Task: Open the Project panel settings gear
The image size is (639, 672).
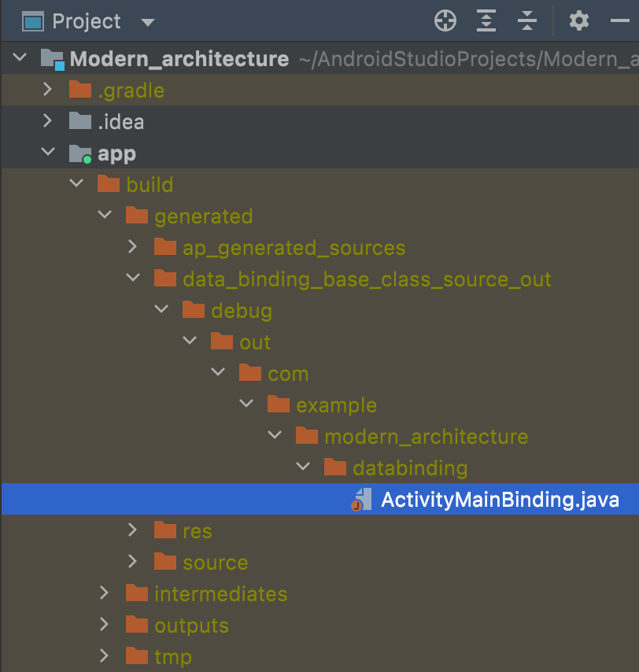Action: point(579,20)
